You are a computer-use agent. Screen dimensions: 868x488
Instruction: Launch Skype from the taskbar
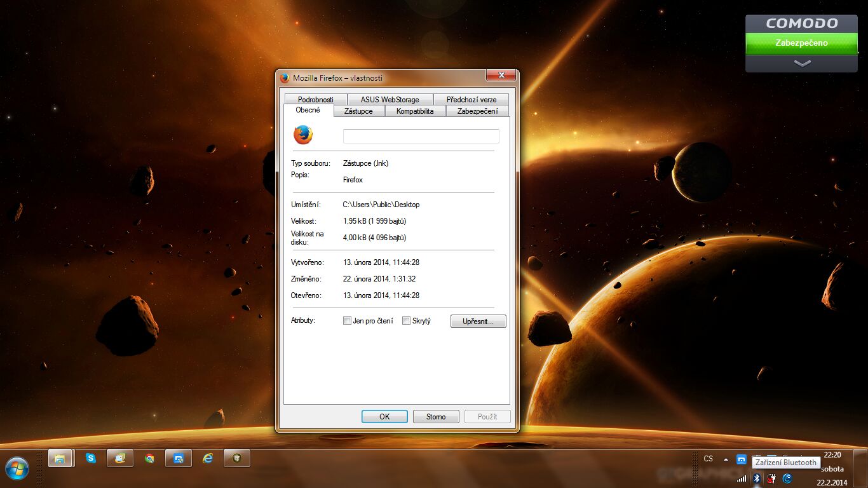coord(91,458)
